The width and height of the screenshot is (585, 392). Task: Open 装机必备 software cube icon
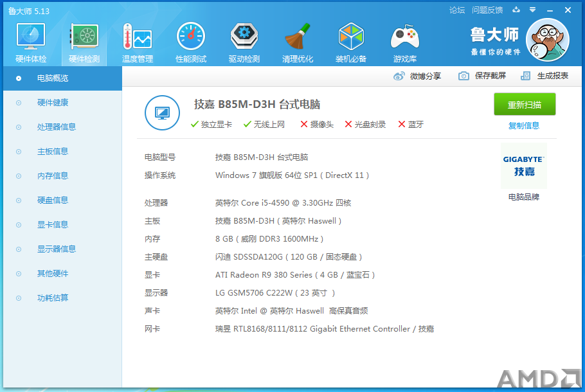351,42
